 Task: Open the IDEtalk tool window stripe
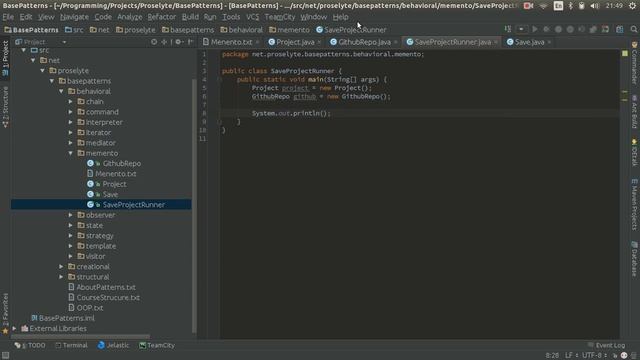pyautogui.click(x=634, y=152)
